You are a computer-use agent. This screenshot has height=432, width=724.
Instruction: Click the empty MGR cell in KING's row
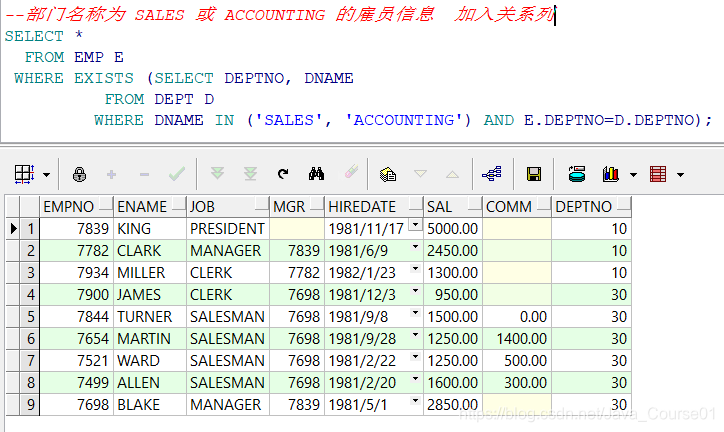pyautogui.click(x=297, y=228)
